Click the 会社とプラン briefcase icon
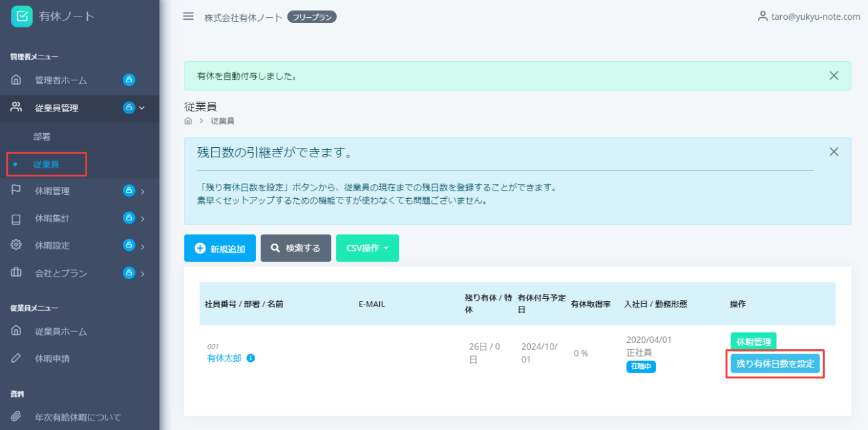This screenshot has width=868, height=430. [13, 273]
